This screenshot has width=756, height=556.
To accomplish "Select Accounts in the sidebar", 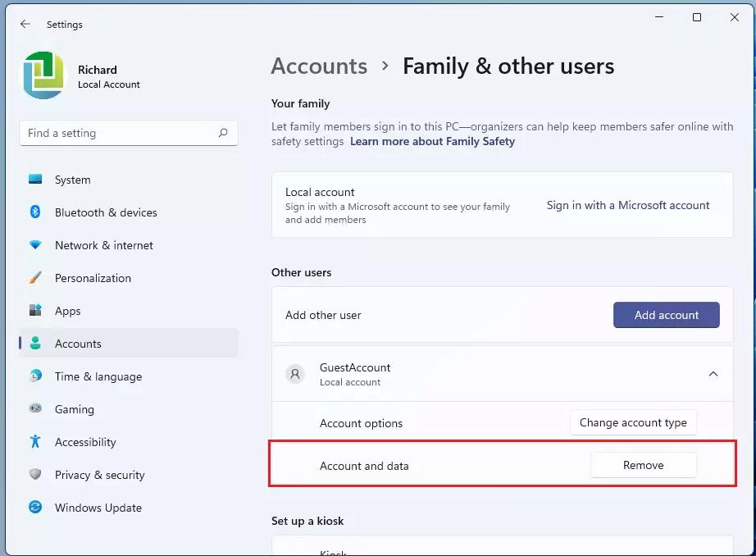I will 78,344.
